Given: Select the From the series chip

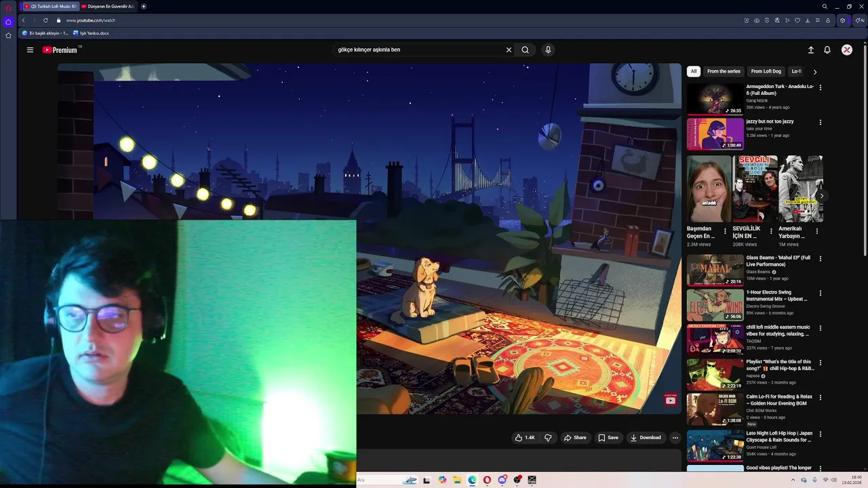Looking at the screenshot, I should pos(724,71).
